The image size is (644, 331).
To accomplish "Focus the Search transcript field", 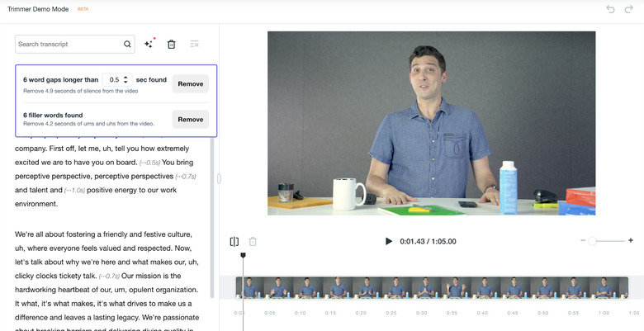I will click(69, 45).
